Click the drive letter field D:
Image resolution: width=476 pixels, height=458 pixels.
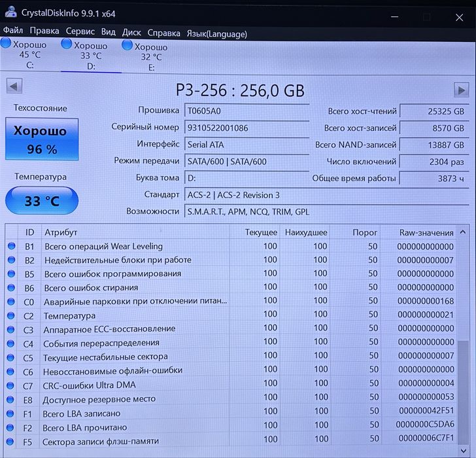pyautogui.click(x=246, y=178)
